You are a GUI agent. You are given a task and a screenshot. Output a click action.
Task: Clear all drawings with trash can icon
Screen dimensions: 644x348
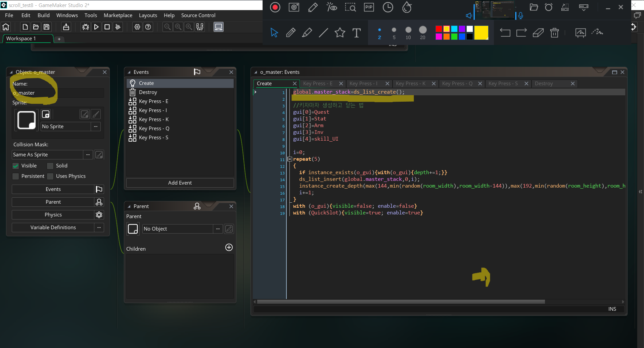[554, 33]
